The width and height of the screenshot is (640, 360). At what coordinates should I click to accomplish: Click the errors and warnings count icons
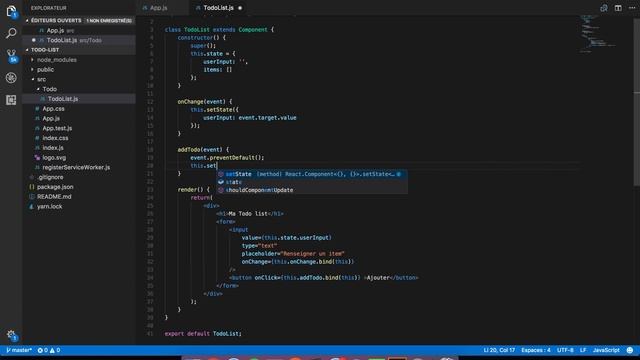[x=49, y=350]
